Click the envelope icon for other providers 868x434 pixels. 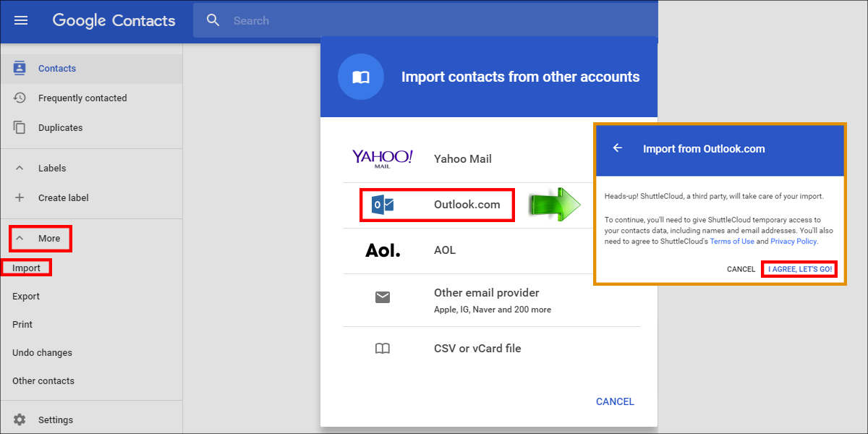(383, 297)
